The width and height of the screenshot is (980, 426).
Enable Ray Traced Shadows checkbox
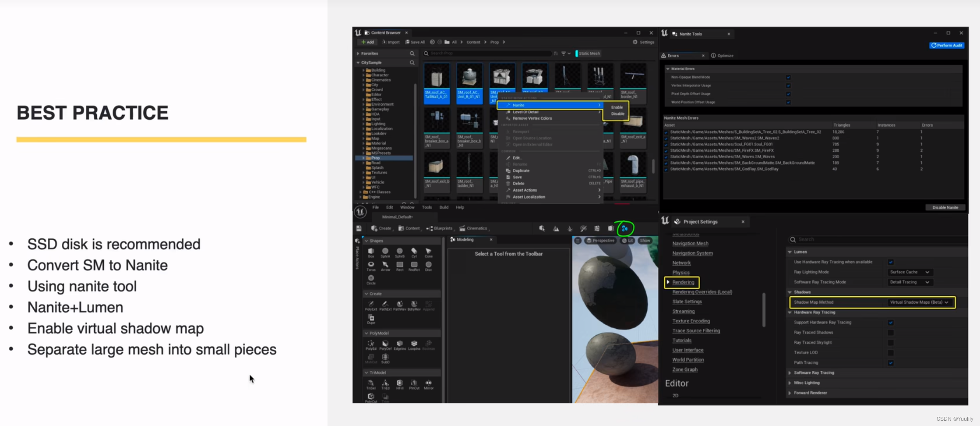(892, 332)
